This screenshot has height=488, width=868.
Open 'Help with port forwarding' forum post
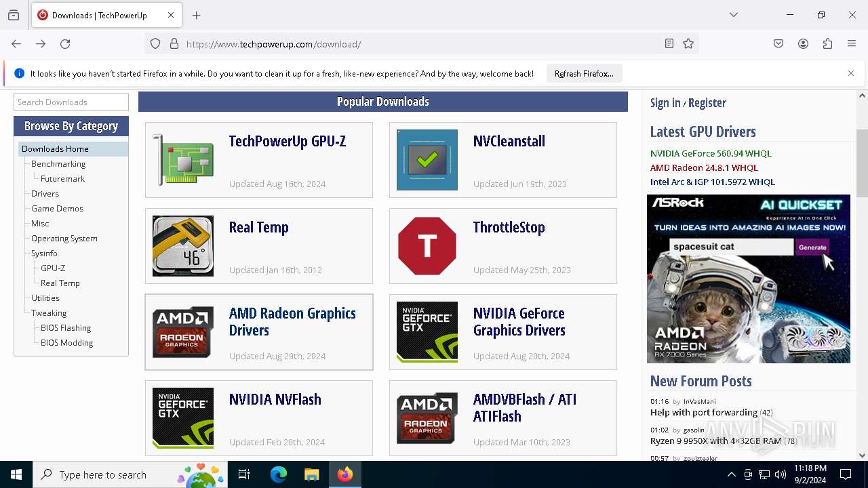tap(704, 413)
